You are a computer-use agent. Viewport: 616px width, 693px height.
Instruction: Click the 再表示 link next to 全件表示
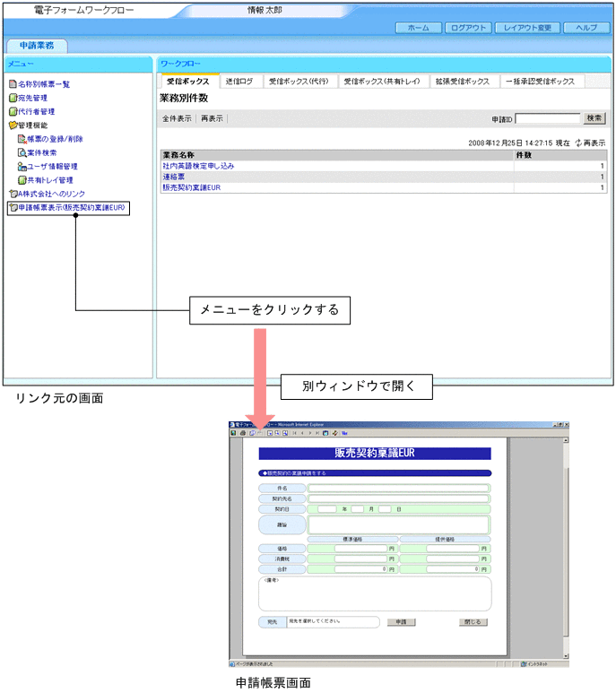coord(213,118)
